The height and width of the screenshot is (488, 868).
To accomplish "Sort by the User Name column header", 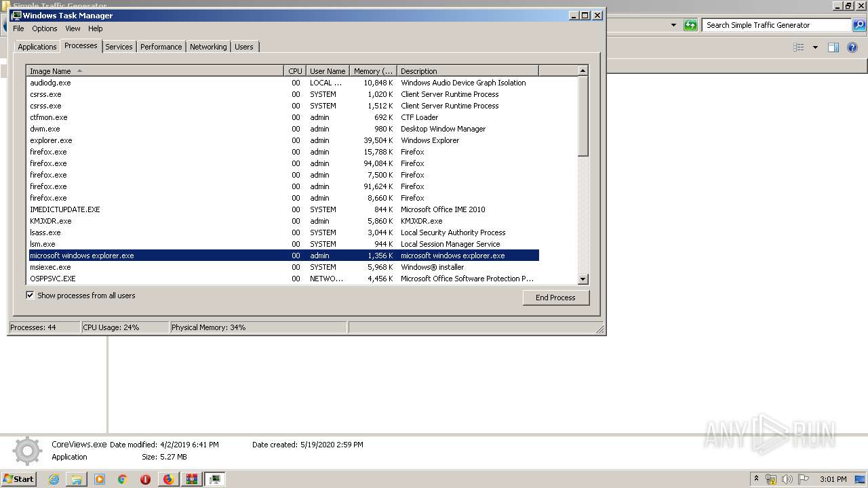I will (328, 71).
